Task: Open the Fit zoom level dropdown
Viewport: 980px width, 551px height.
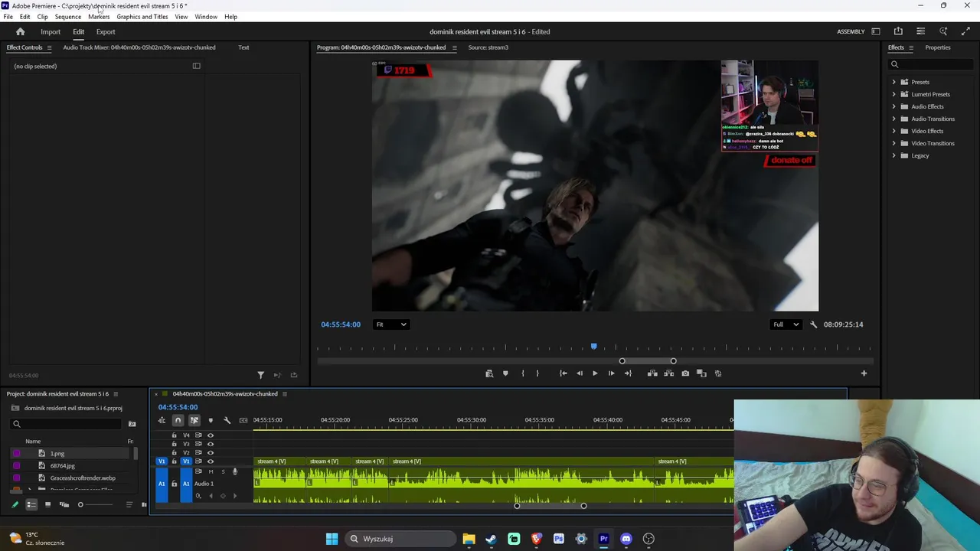Action: click(x=390, y=324)
